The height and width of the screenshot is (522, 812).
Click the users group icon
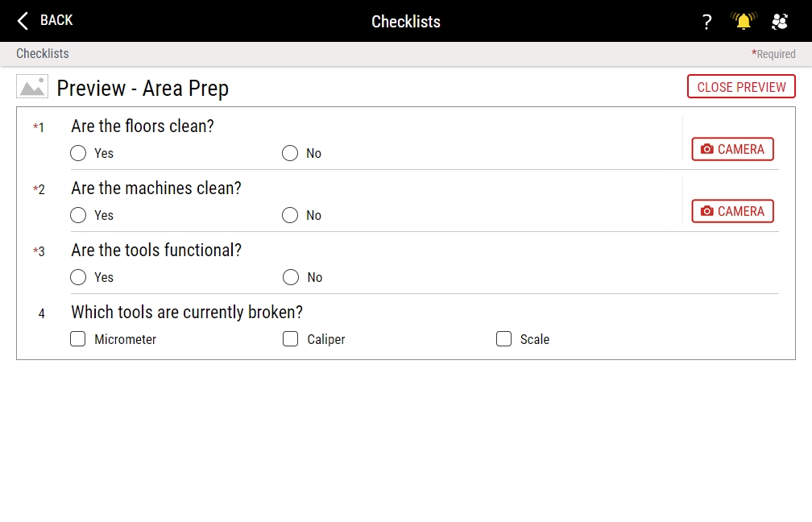tap(779, 22)
